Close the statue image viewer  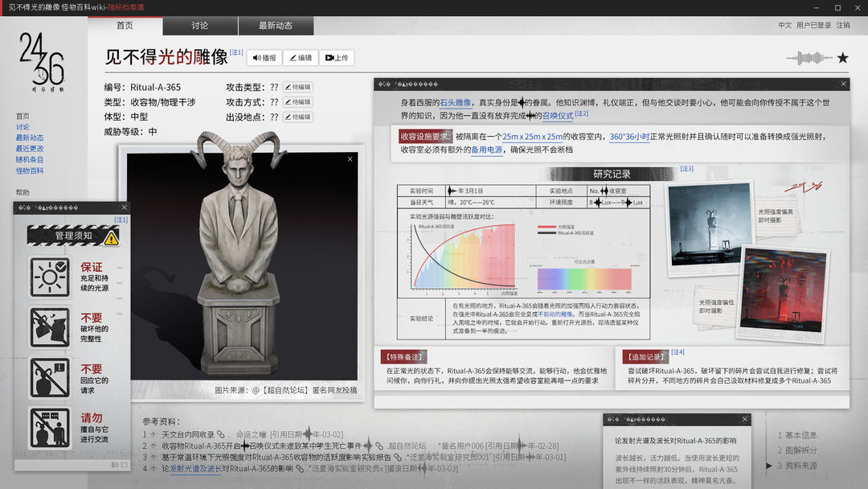coord(350,159)
